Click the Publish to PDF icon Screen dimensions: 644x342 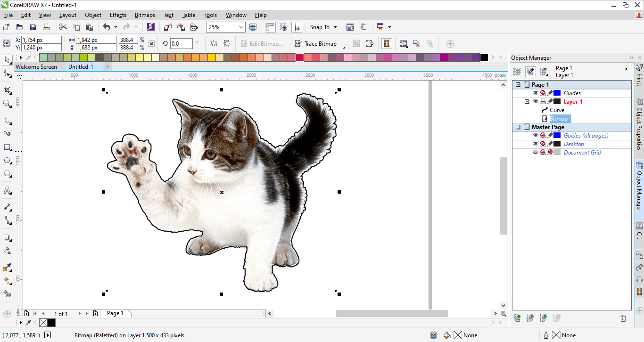tap(194, 27)
